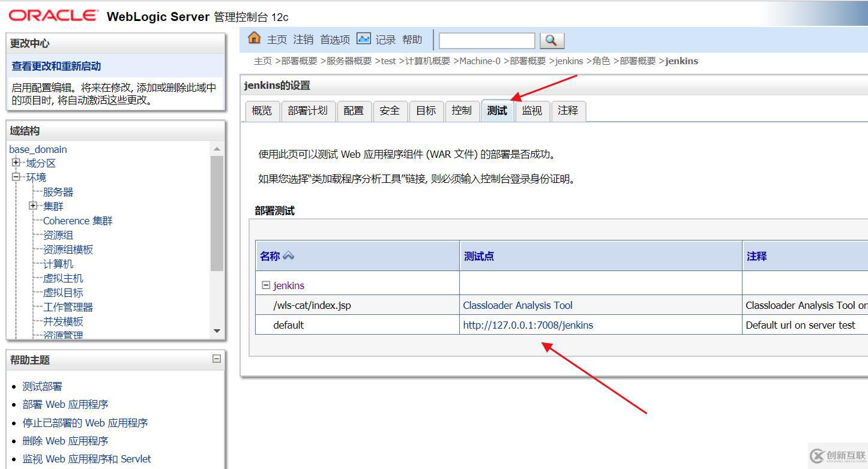Click the 测试点 column header
The height and width of the screenshot is (469, 868).
click(x=479, y=256)
